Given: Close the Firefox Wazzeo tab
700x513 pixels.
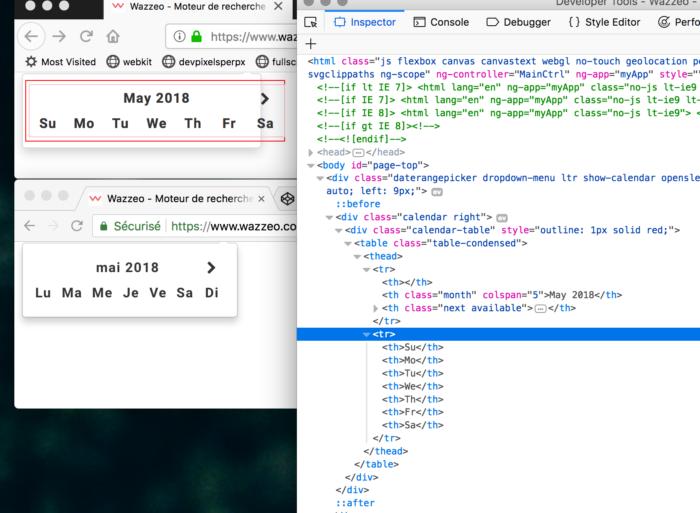Looking at the screenshot, I should point(278,6).
